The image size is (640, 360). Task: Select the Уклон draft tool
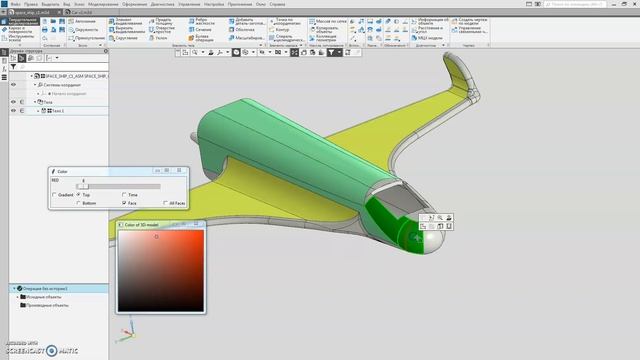coord(158,38)
